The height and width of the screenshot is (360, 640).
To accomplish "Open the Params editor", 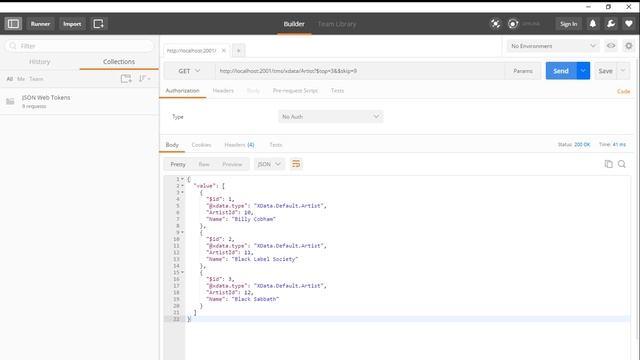I will [523, 71].
